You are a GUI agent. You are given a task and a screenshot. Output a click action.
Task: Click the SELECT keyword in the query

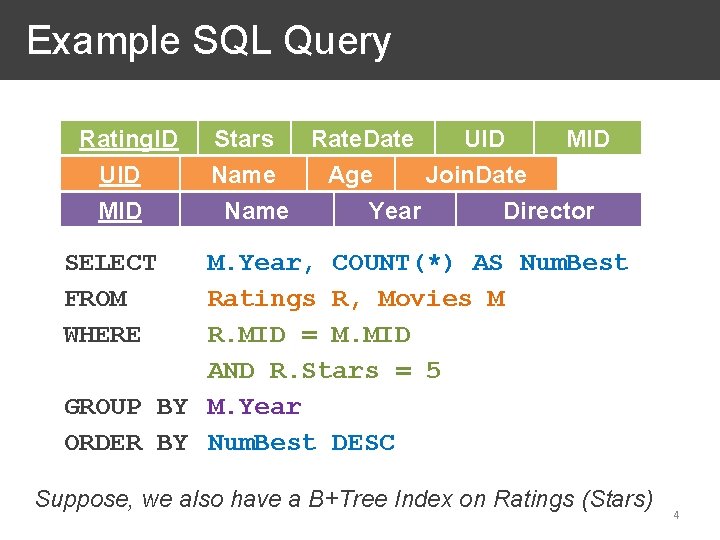click(x=111, y=263)
